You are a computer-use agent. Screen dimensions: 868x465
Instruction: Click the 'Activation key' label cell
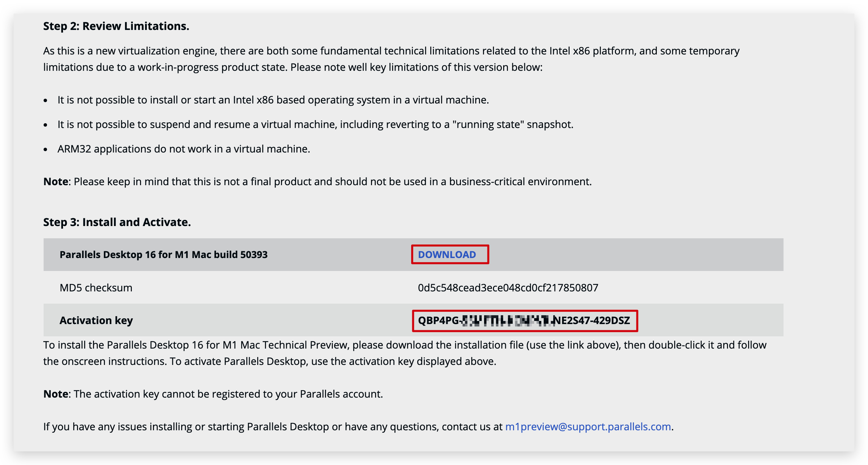coord(96,320)
